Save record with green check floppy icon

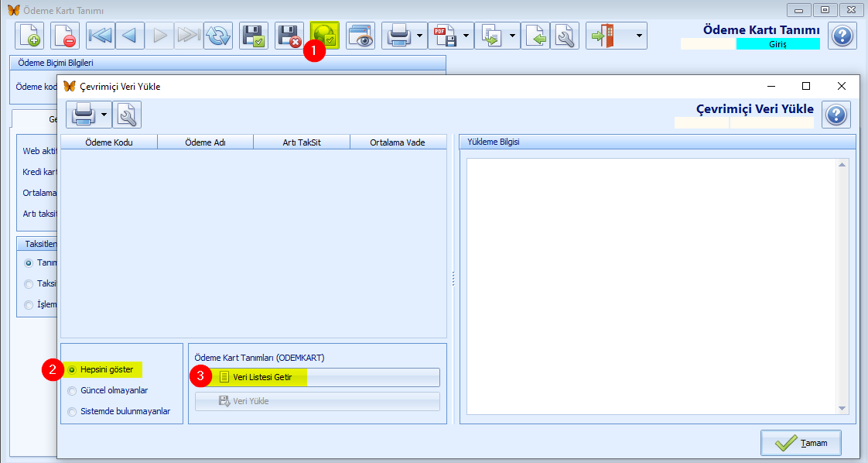pyautogui.click(x=254, y=36)
